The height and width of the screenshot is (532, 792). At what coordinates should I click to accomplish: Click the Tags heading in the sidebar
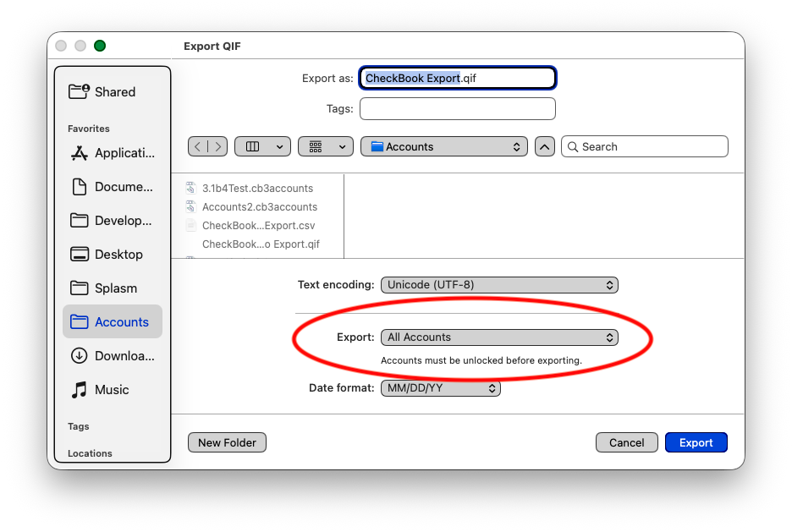click(79, 426)
